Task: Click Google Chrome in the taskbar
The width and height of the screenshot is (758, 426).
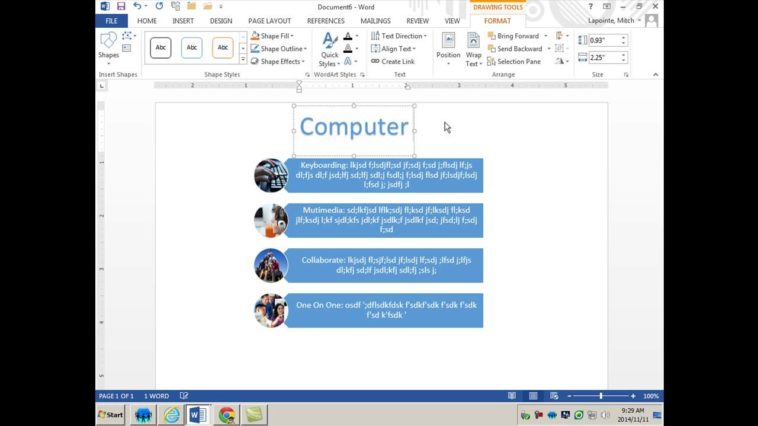Action: (x=227, y=414)
